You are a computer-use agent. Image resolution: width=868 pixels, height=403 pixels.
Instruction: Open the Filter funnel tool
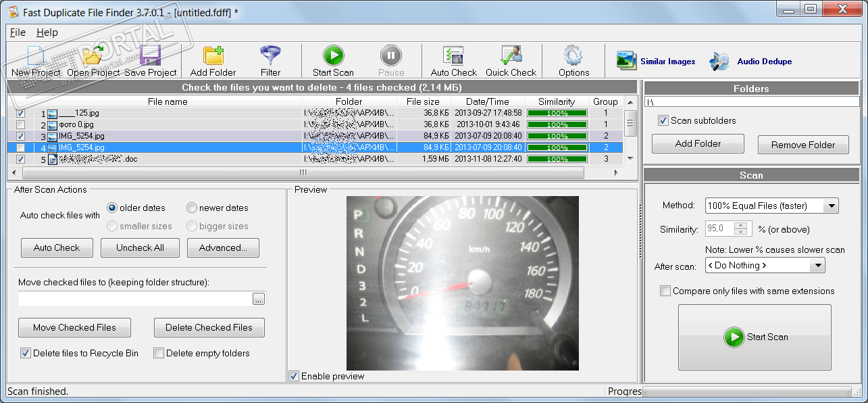pos(270,61)
